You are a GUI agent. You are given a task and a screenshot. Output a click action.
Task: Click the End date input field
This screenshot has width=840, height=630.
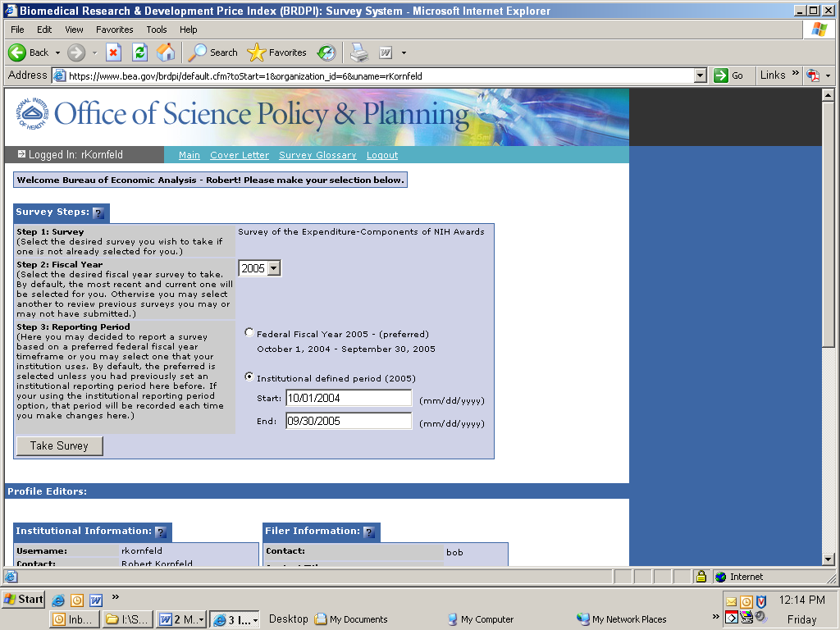pyautogui.click(x=349, y=421)
